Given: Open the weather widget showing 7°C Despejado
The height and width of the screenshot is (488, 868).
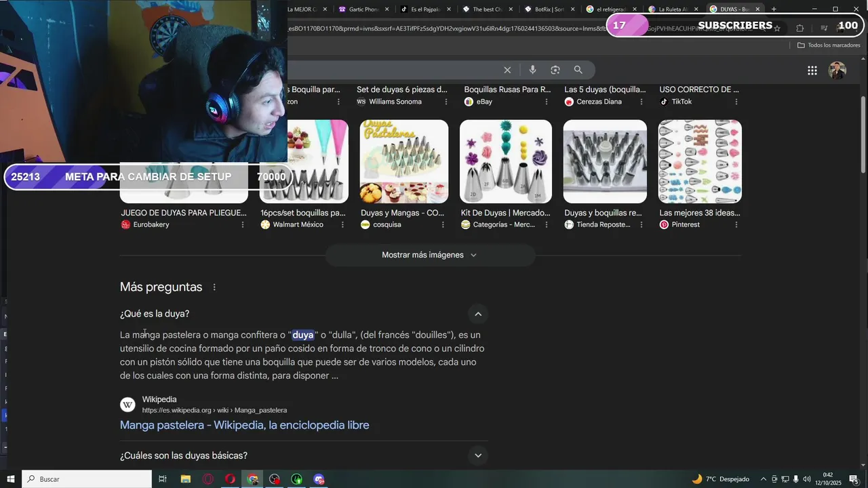Looking at the screenshot, I should tap(719, 479).
